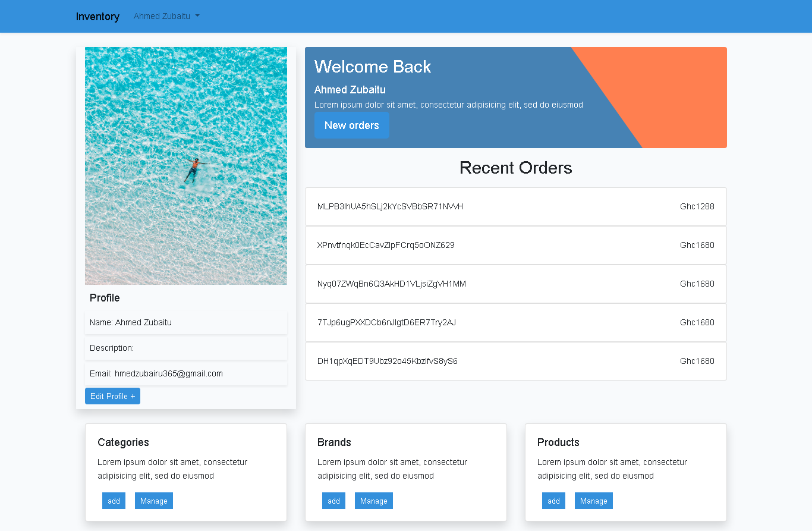Click the Recent Orders heading
This screenshot has height=531, width=812.
tap(516, 168)
